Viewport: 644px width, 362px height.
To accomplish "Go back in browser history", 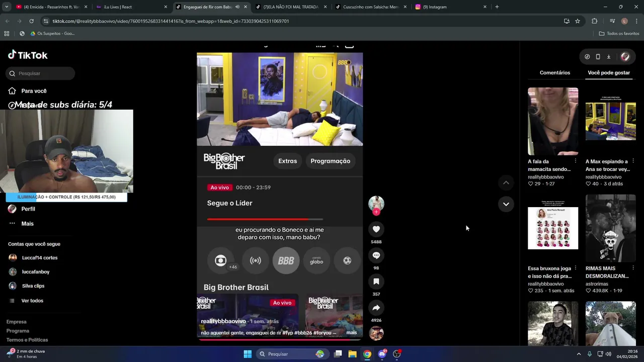I will 7,21.
